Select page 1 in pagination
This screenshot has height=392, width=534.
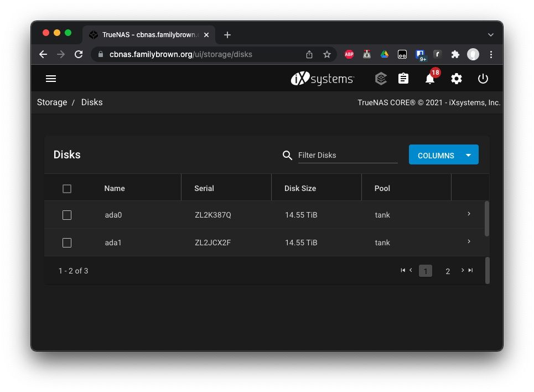click(426, 271)
